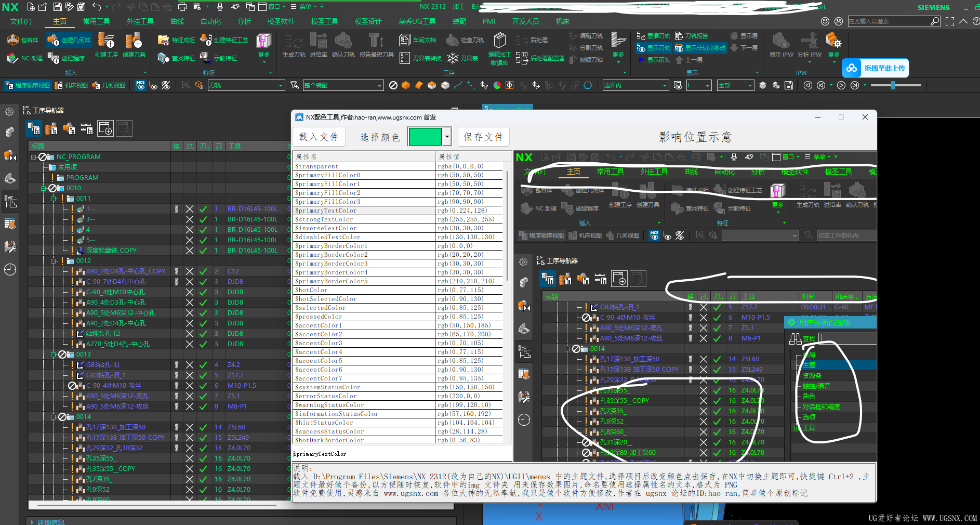
Task: Open the 文件(F) menu
Action: [x=21, y=21]
